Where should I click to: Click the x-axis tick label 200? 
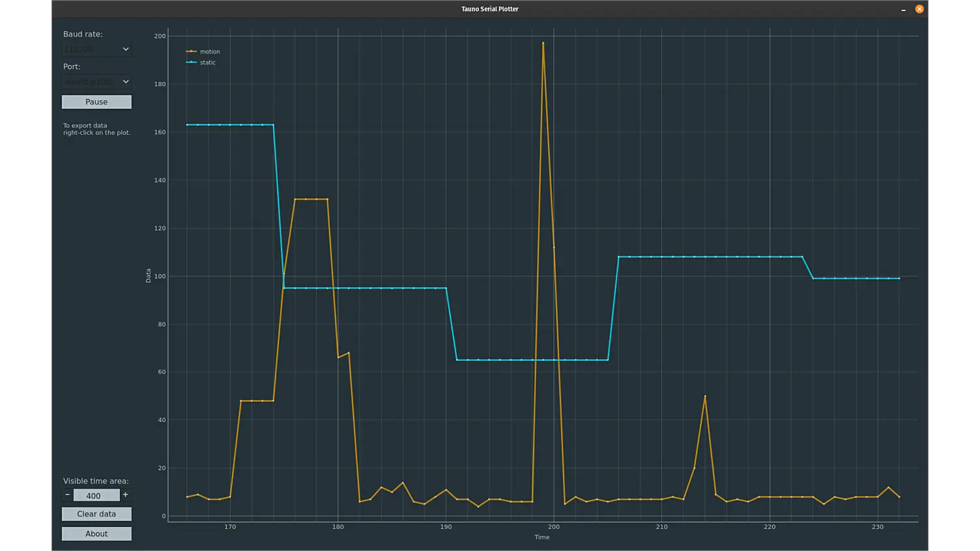pos(554,527)
